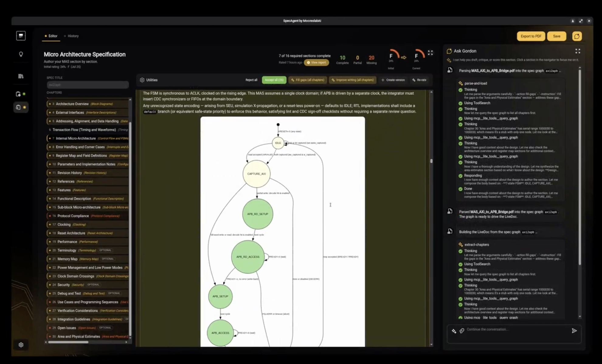Image resolution: width=602 pixels, height=364 pixels.
Task: Select chapter 23 Clock Domain Crossings
Action: click(88, 276)
